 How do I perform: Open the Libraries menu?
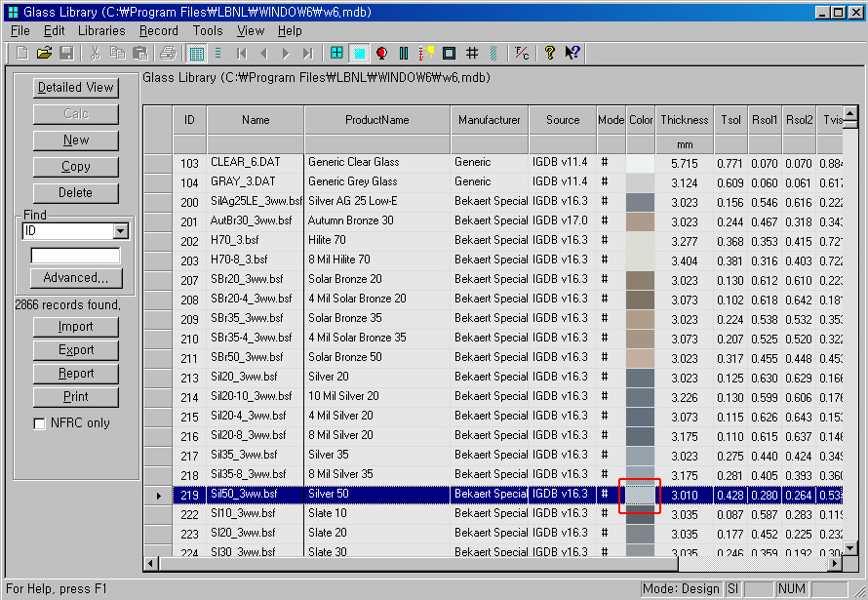[101, 30]
